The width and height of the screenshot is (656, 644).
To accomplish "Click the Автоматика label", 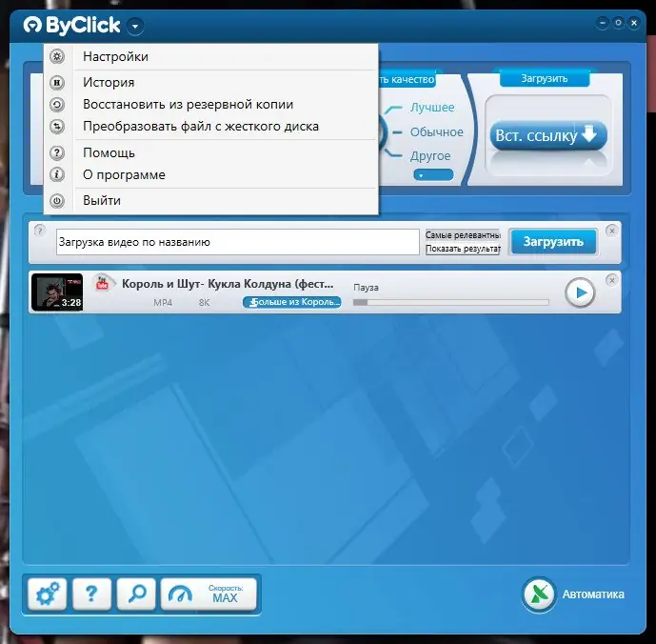I will pyautogui.click(x=593, y=594).
